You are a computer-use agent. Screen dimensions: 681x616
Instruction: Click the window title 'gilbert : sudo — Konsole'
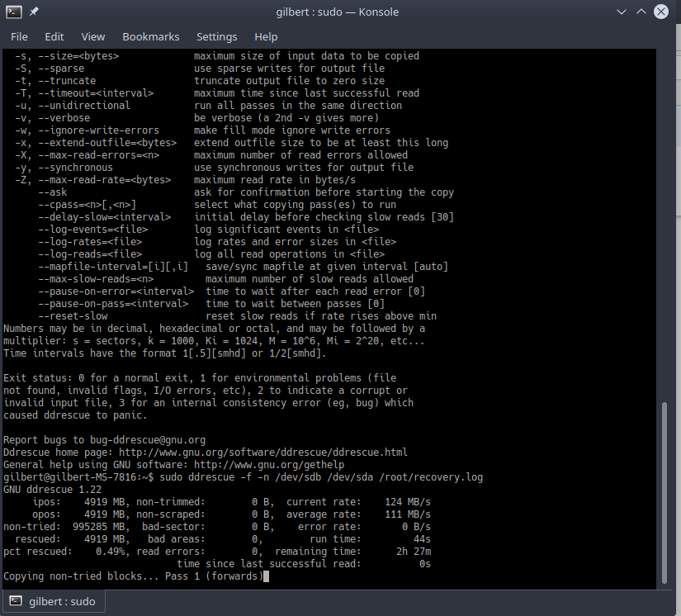click(x=338, y=12)
